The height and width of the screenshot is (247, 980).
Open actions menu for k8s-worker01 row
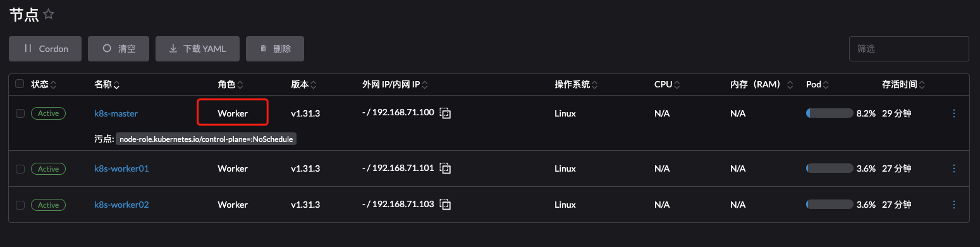(954, 168)
